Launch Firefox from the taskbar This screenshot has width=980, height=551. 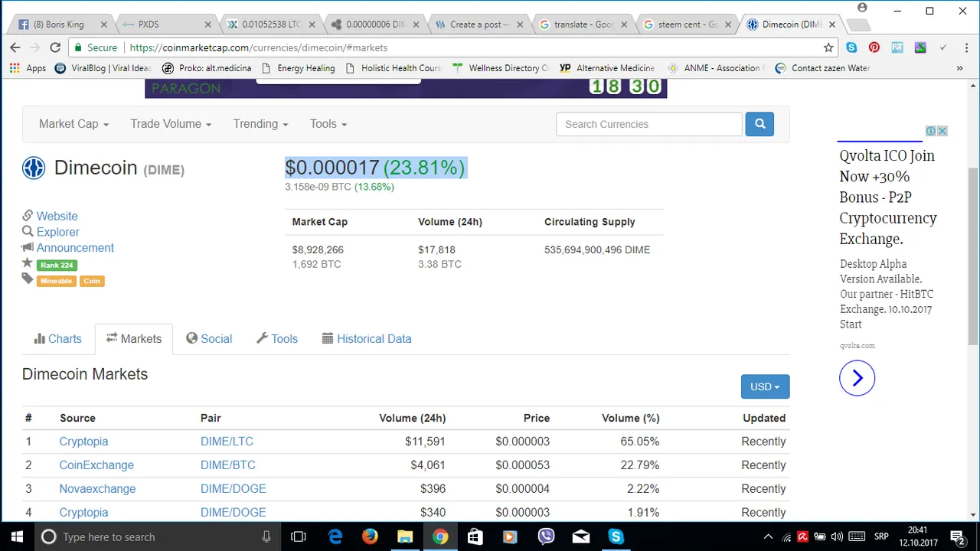point(370,536)
